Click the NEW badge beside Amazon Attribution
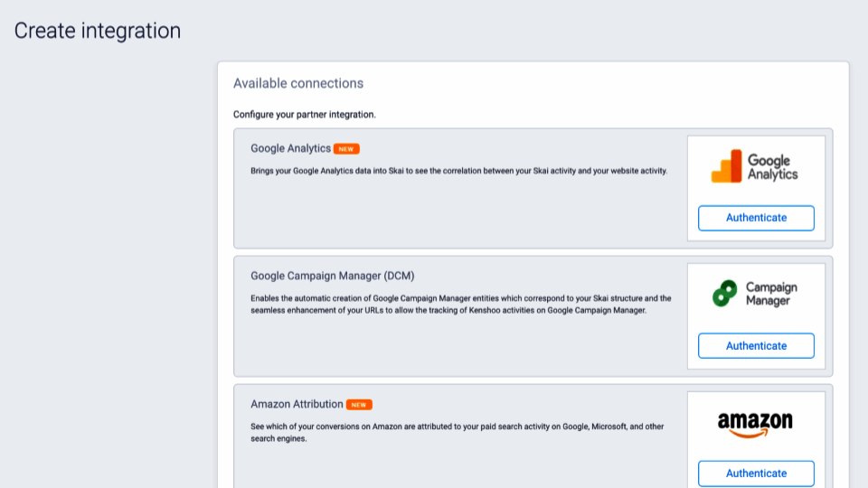The image size is (868, 488). tap(359, 405)
